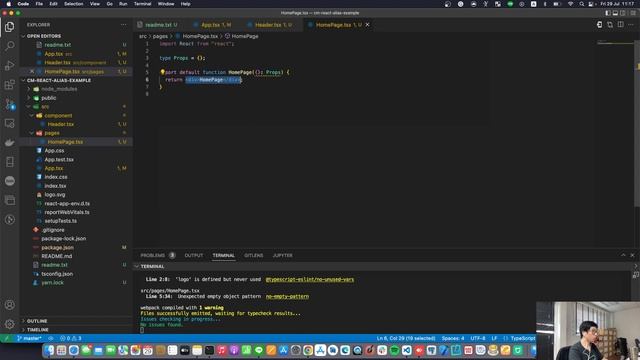Maximize the panel with the up chevron
Viewport: 640px width, 360px height.
[623, 255]
